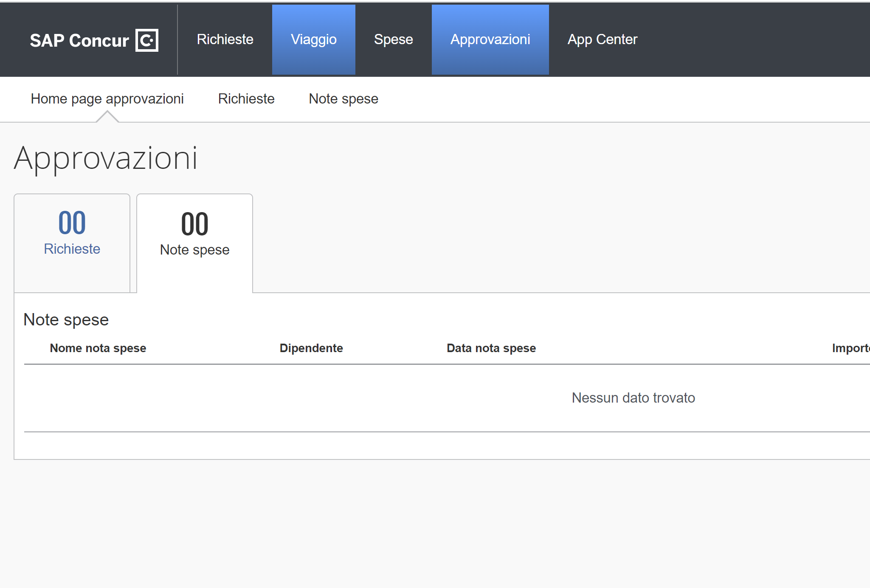Click the Richieste link in the submenu
Screen dimensions: 870x588
tap(246, 99)
